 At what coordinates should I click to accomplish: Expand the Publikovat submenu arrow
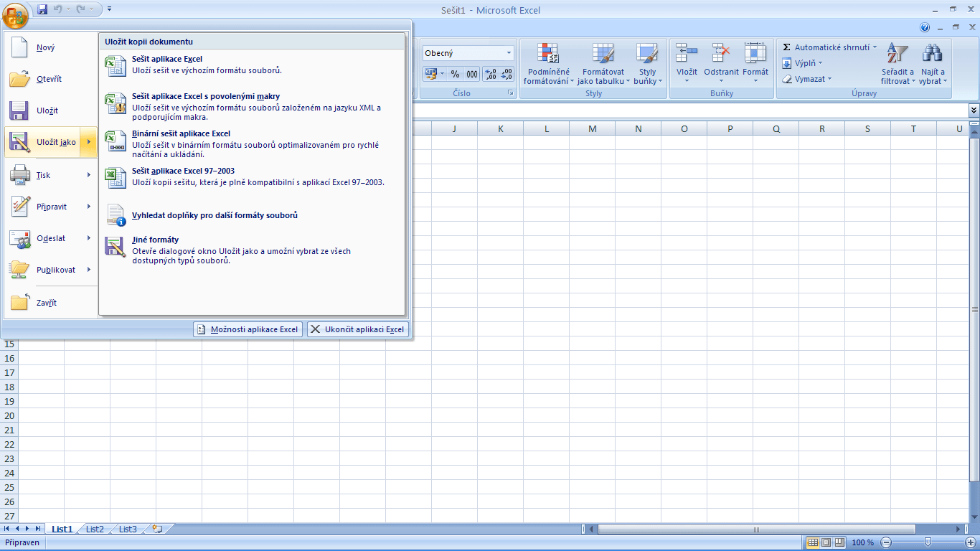[89, 270]
